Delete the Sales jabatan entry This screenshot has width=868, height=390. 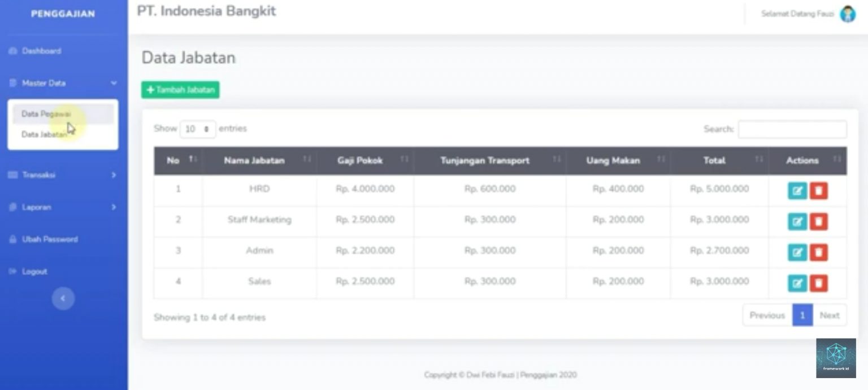coord(819,283)
